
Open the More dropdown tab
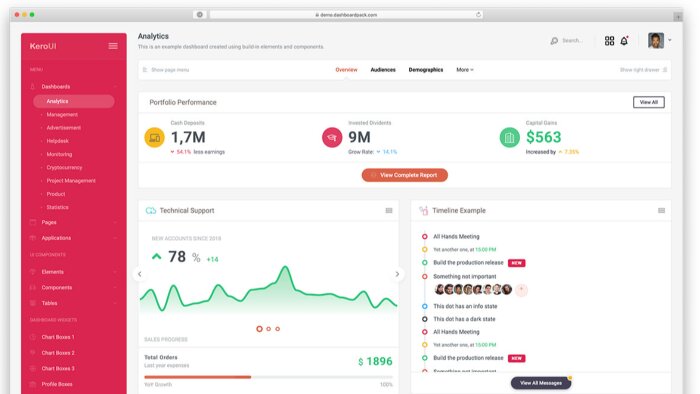point(465,70)
